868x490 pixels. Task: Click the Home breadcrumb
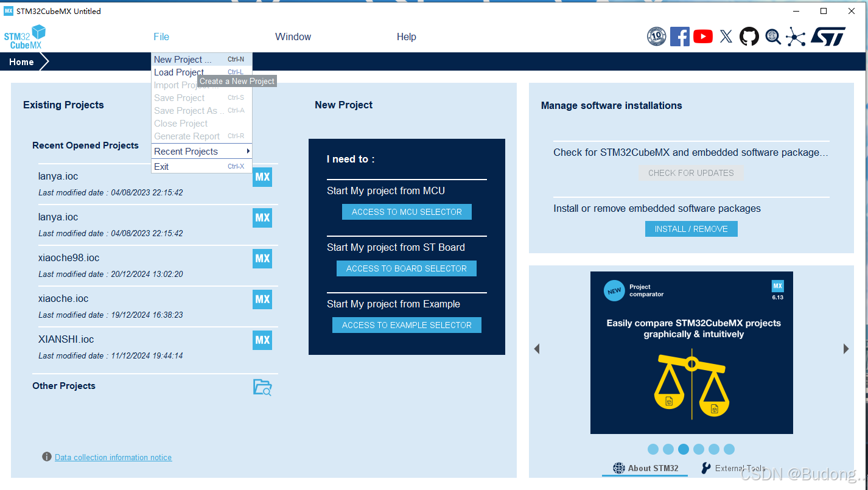point(21,62)
